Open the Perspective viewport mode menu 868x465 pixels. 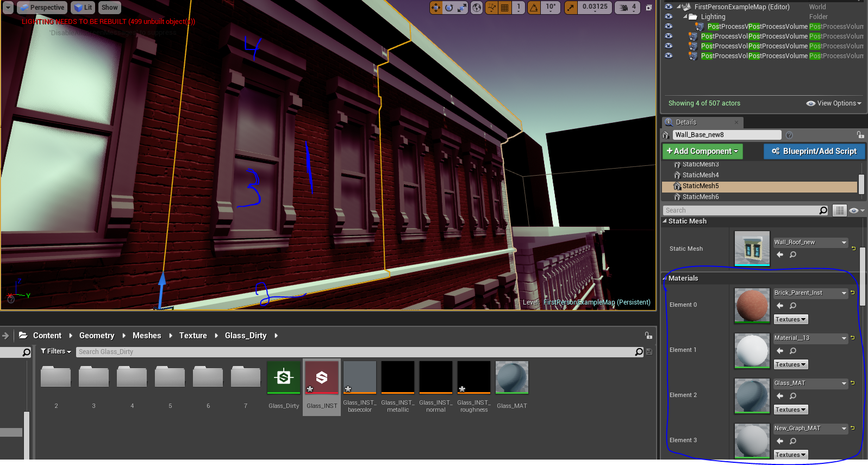click(42, 8)
